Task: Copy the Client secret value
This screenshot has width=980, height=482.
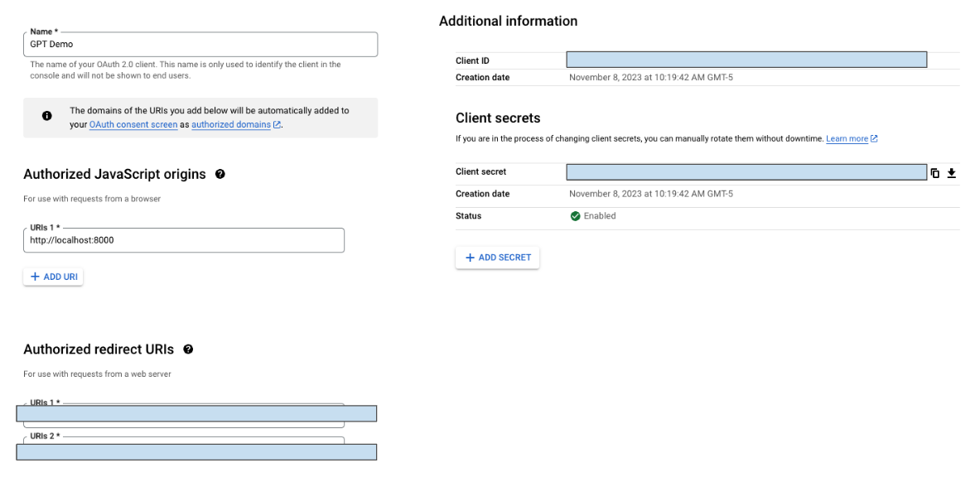Action: click(935, 171)
